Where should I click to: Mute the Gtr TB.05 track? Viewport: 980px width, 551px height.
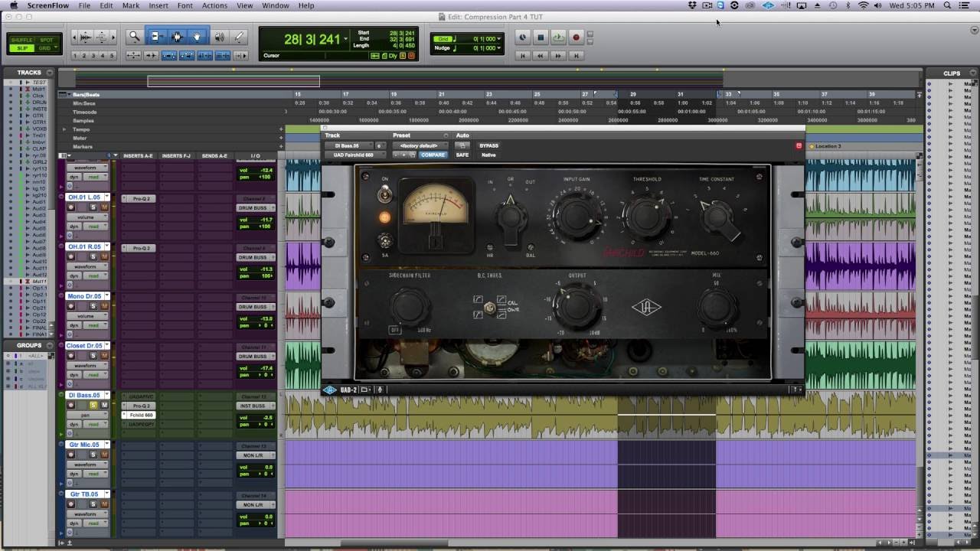104,504
